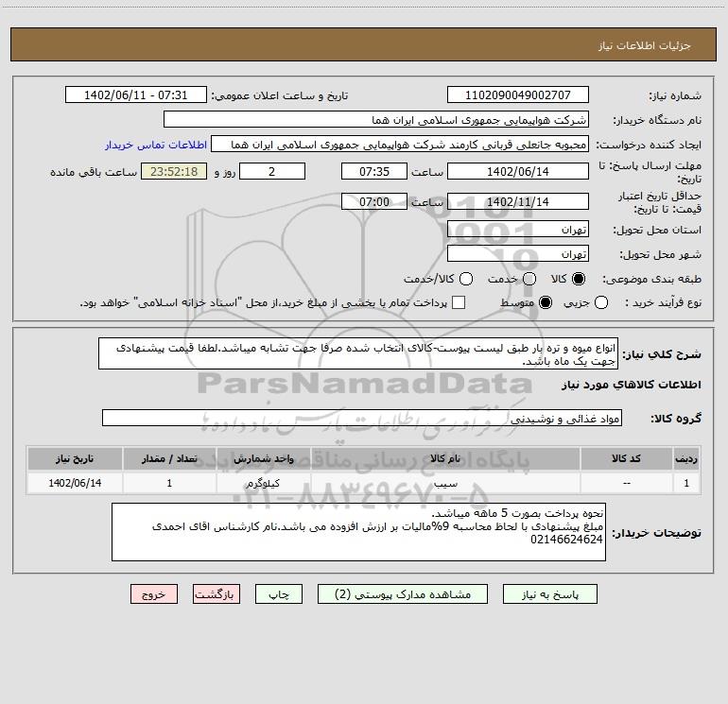Click the 'گروه کالا' field

pyautogui.click(x=361, y=418)
